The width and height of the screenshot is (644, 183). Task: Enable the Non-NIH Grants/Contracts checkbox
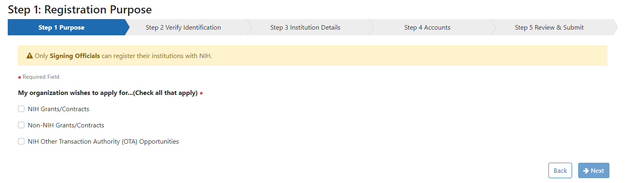click(x=21, y=125)
